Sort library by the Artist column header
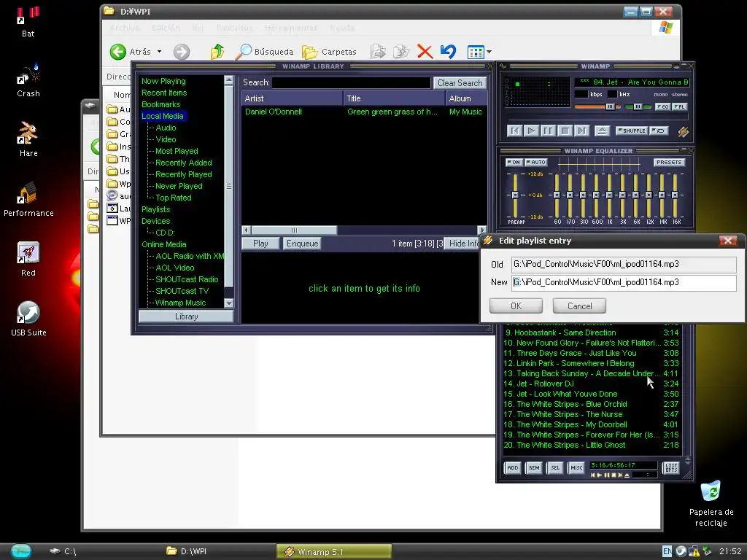The width and height of the screenshot is (747, 560). click(x=292, y=98)
